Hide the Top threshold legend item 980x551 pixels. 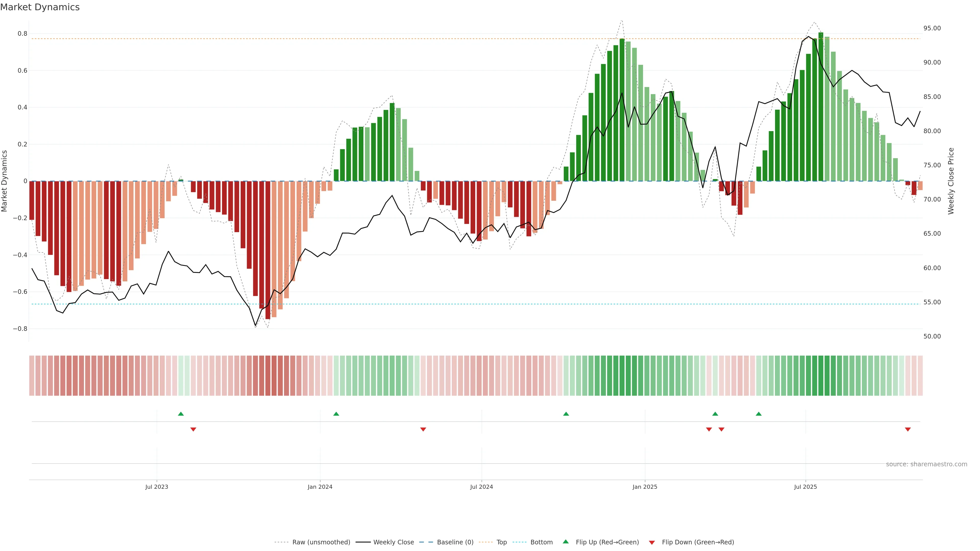coord(501,542)
